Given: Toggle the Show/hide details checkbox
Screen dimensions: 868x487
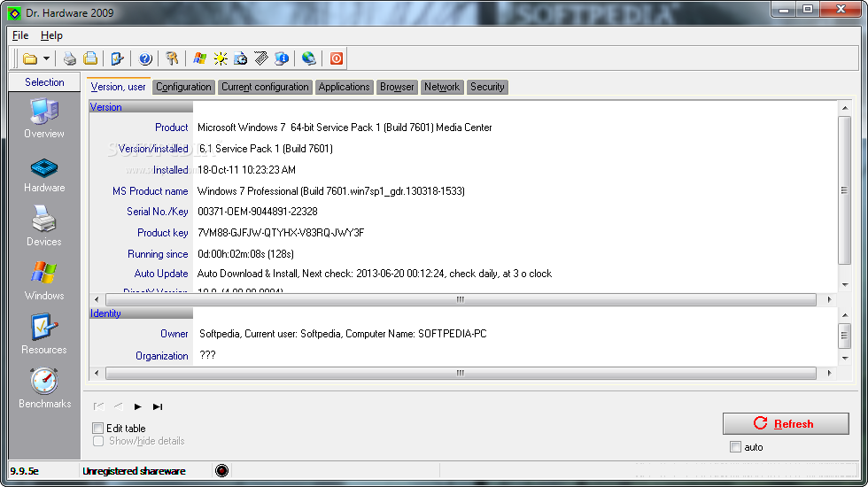Looking at the screenshot, I should point(98,441).
